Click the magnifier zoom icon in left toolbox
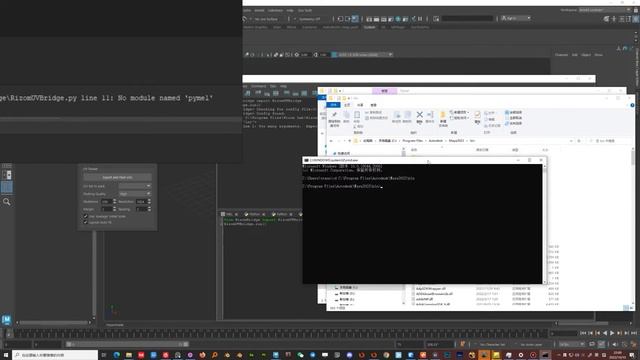This screenshot has height=360, width=640. point(7,202)
